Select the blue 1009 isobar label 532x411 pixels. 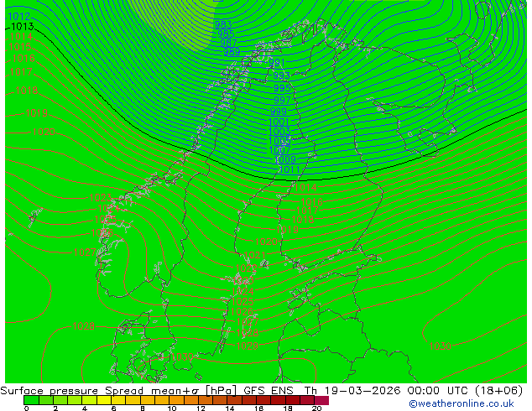pyautogui.click(x=285, y=159)
